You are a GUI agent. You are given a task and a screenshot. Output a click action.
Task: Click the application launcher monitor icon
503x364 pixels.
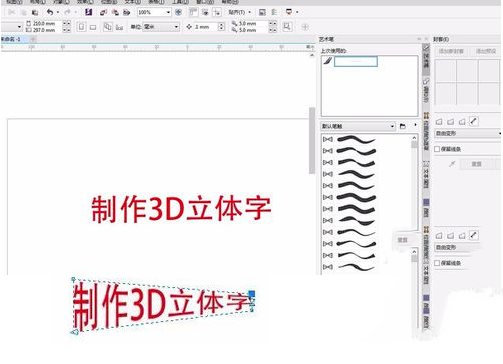[289, 12]
